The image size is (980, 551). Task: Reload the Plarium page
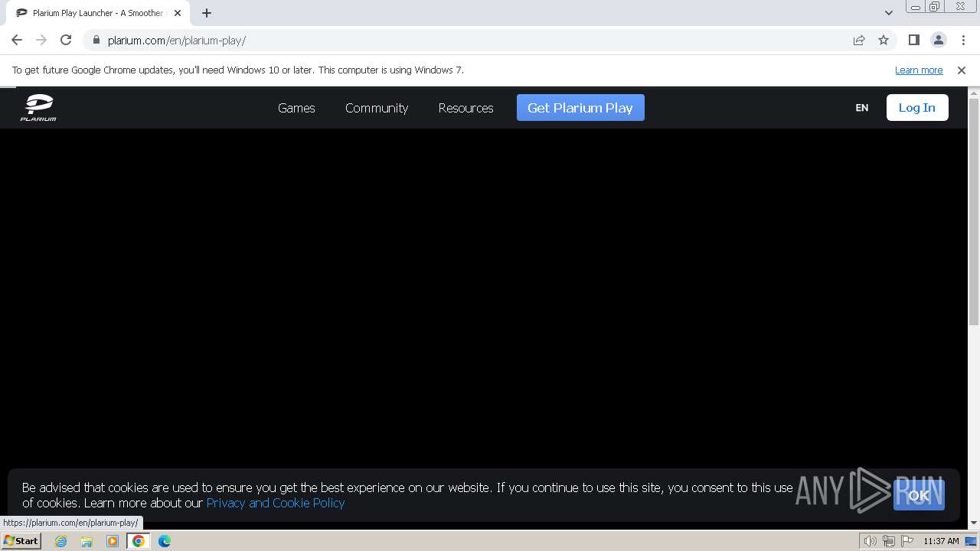(66, 40)
